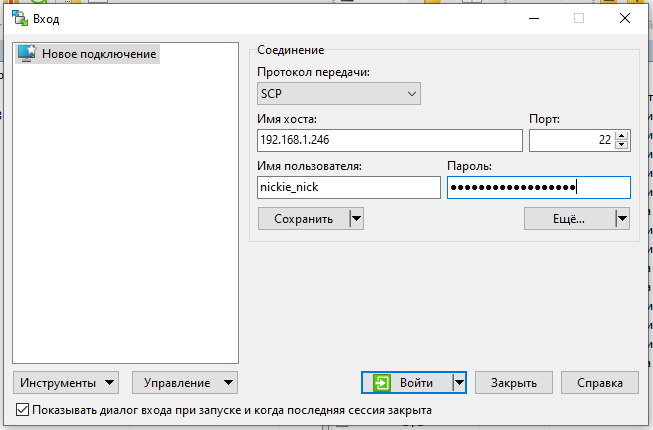Decrease the port number with the down arrow
Screen dimensions: 653x430
tap(621, 145)
